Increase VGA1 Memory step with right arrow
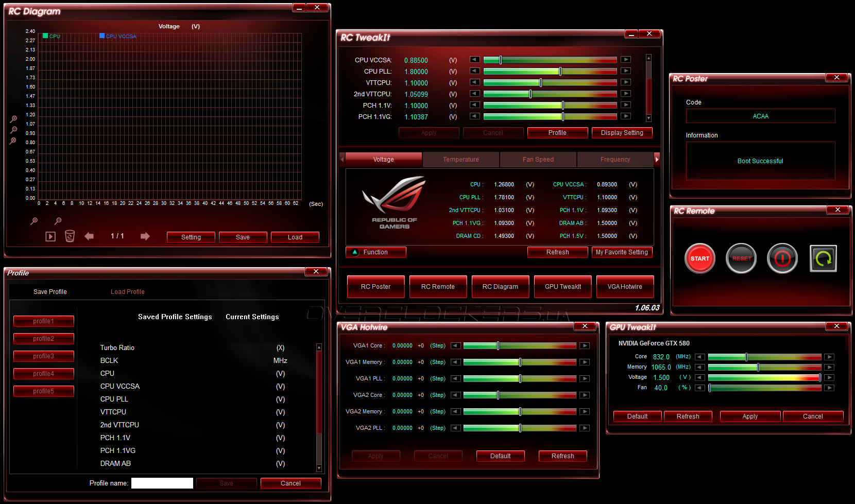The height and width of the screenshot is (504, 855). click(x=585, y=362)
